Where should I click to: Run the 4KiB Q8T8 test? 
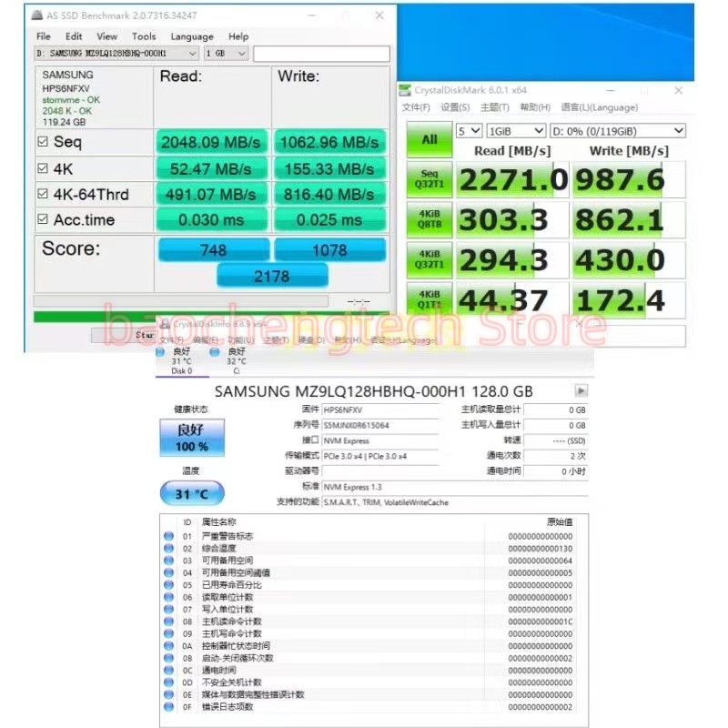click(430, 219)
